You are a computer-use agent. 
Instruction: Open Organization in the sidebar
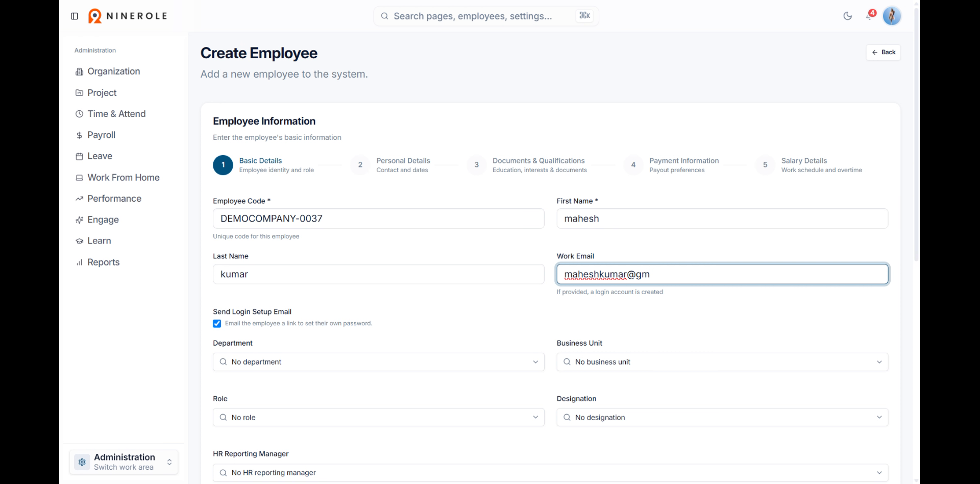(x=108, y=71)
